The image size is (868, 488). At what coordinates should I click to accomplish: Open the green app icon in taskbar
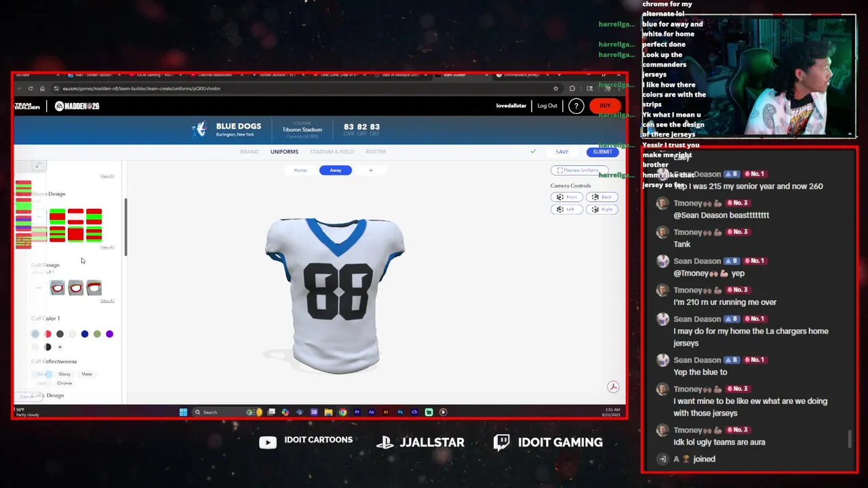click(x=429, y=412)
